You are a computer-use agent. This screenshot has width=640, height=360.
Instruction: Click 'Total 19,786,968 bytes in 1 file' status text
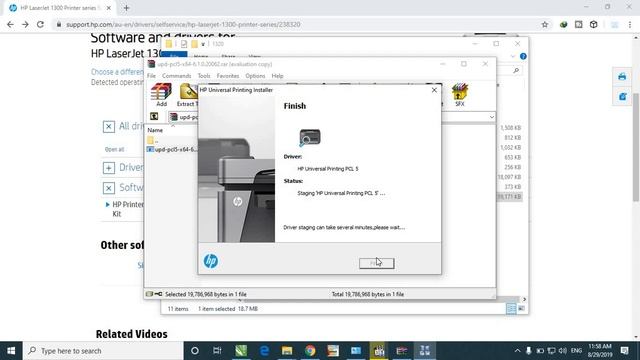368,294
